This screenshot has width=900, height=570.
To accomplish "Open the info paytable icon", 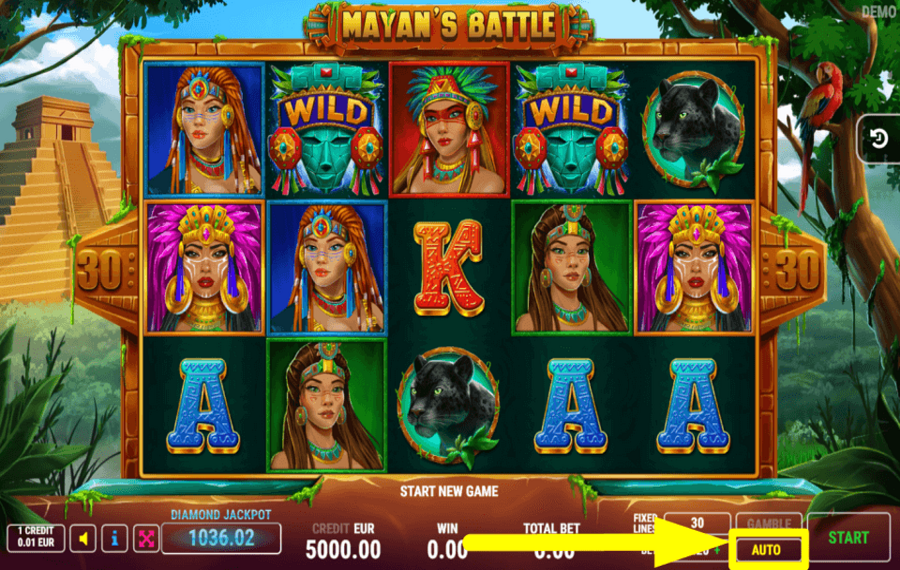I will click(x=114, y=539).
